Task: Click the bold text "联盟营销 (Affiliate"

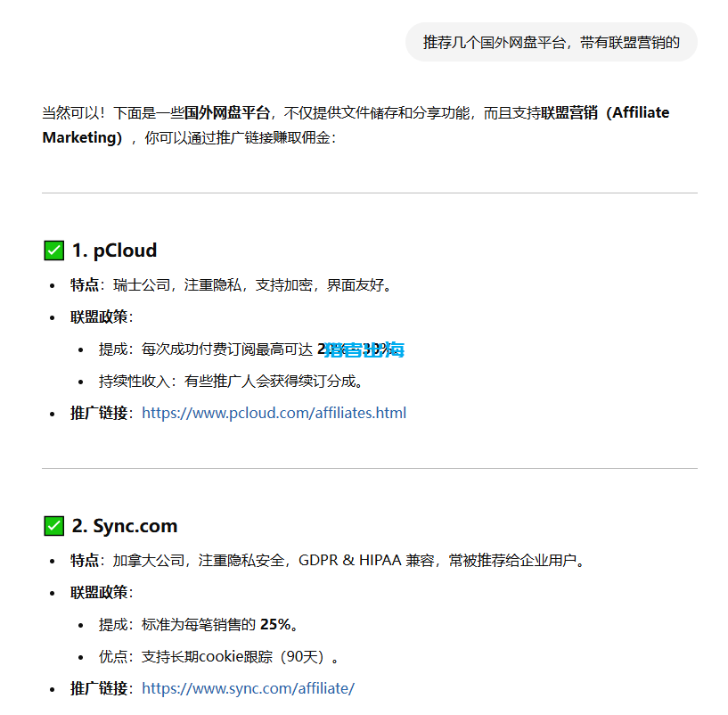Action: pyautogui.click(x=605, y=112)
